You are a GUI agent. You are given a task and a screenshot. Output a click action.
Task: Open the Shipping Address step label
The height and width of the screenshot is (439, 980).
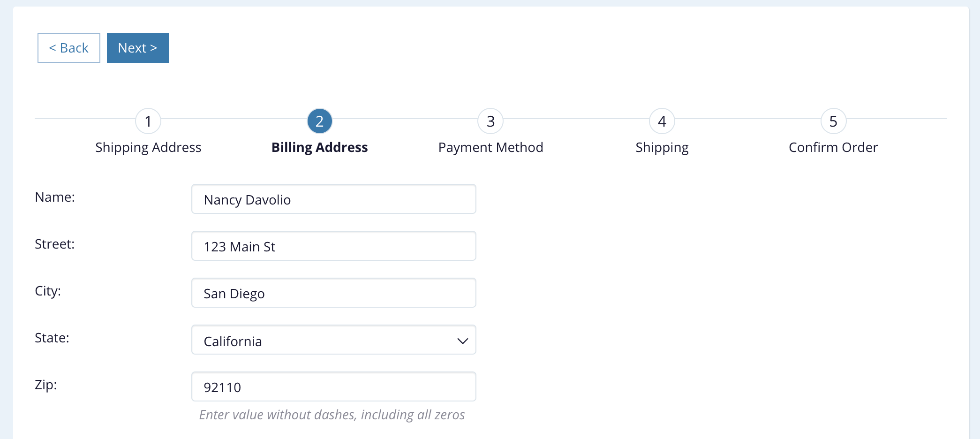[148, 147]
